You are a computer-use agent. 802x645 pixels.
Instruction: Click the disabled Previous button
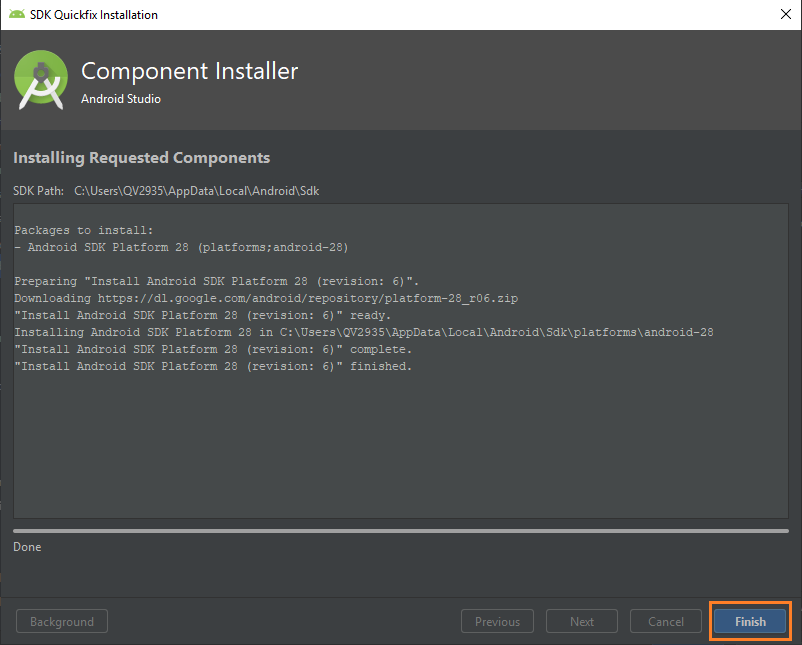click(x=497, y=621)
